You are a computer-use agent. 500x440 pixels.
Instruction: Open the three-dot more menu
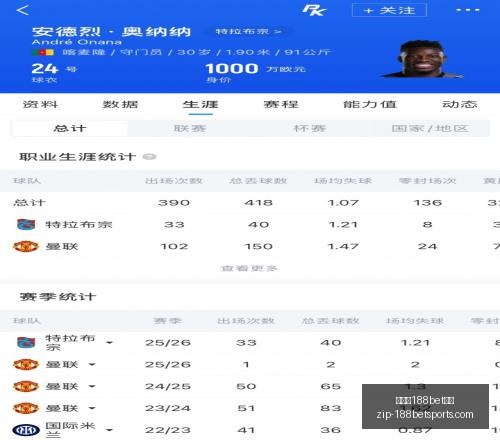click(468, 10)
